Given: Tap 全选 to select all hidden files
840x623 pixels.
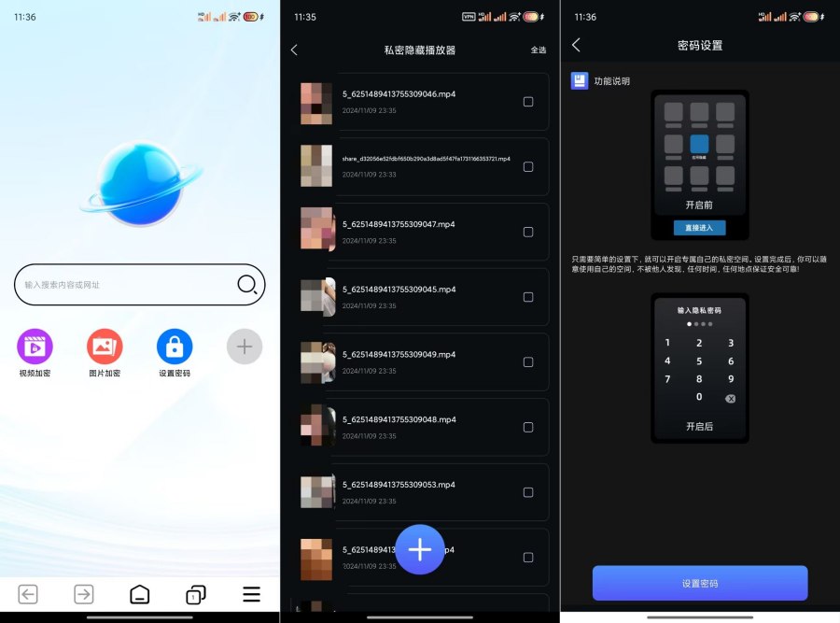Looking at the screenshot, I should [x=539, y=50].
